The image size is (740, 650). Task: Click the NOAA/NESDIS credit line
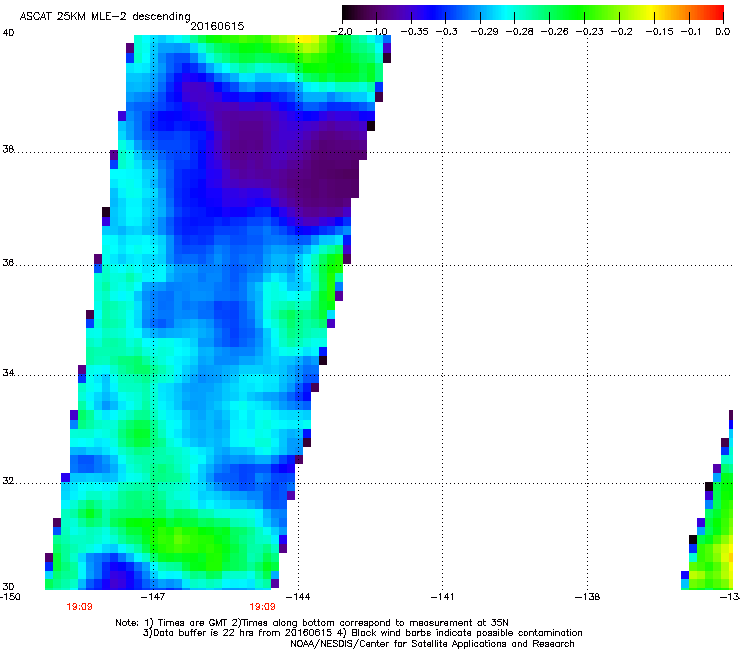click(x=432, y=644)
